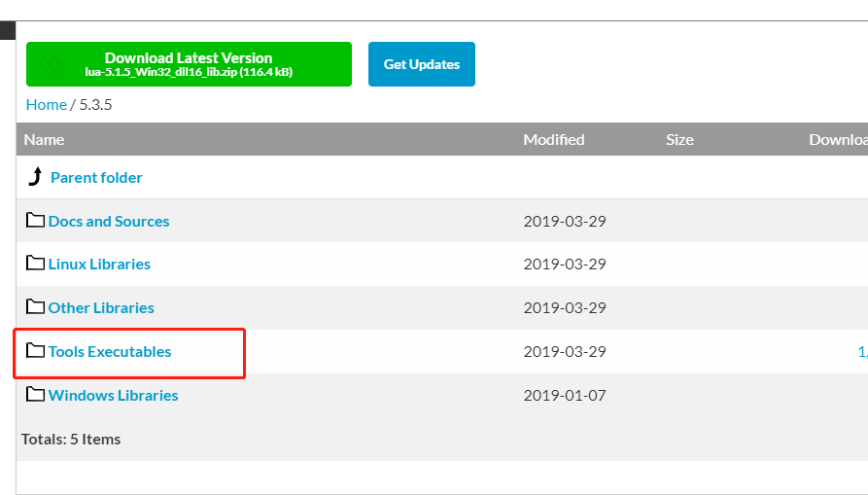Image resolution: width=868 pixels, height=495 pixels.
Task: Click the Windows Libraries folder icon
Action: coord(35,395)
